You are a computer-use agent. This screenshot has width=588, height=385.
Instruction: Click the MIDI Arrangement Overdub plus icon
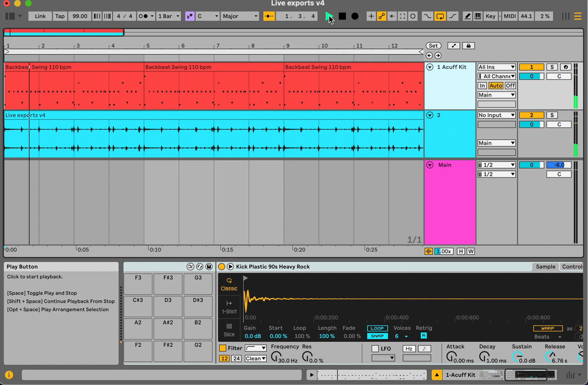pyautogui.click(x=371, y=16)
